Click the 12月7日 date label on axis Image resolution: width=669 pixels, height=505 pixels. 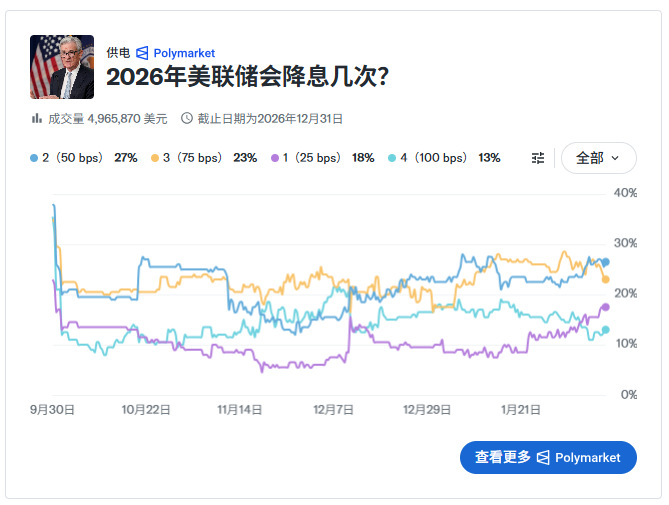point(333,409)
